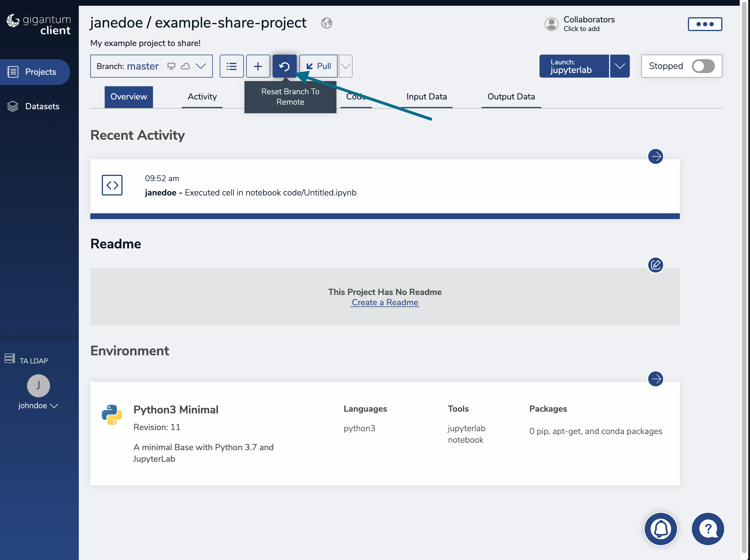The height and width of the screenshot is (560, 750).
Task: Switch to the Activity tab
Action: (x=202, y=97)
